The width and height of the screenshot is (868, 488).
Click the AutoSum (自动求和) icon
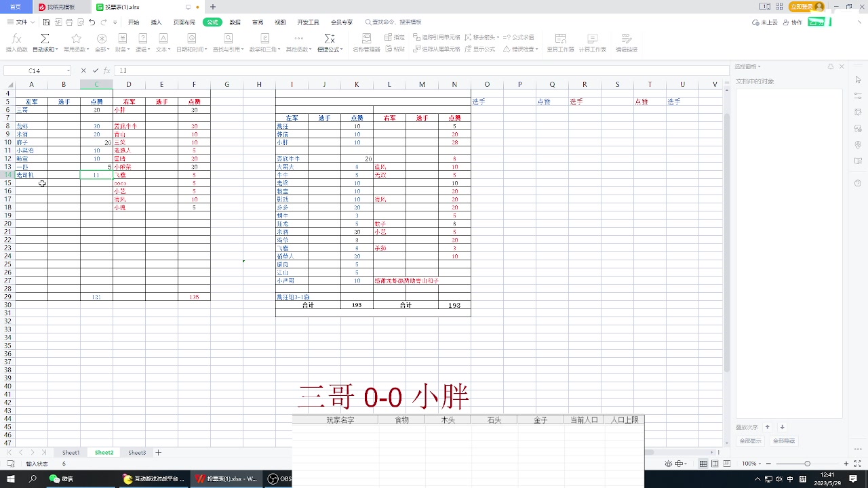coord(44,39)
